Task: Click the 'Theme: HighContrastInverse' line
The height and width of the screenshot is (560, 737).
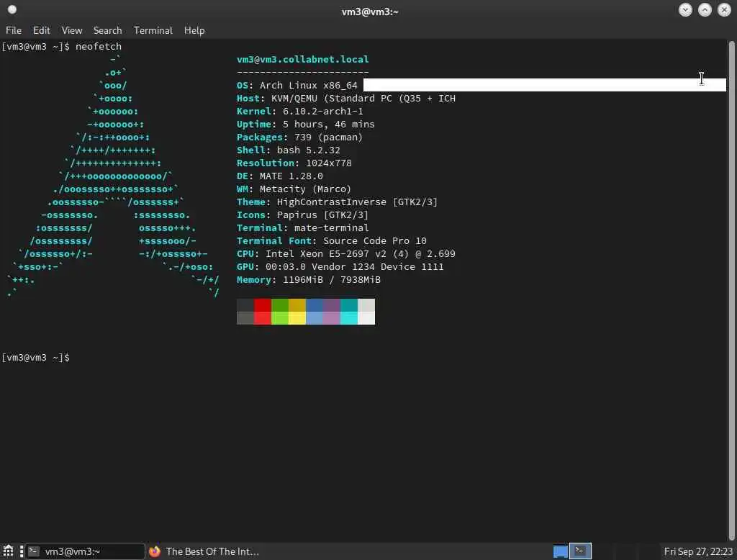Action: coord(337,202)
